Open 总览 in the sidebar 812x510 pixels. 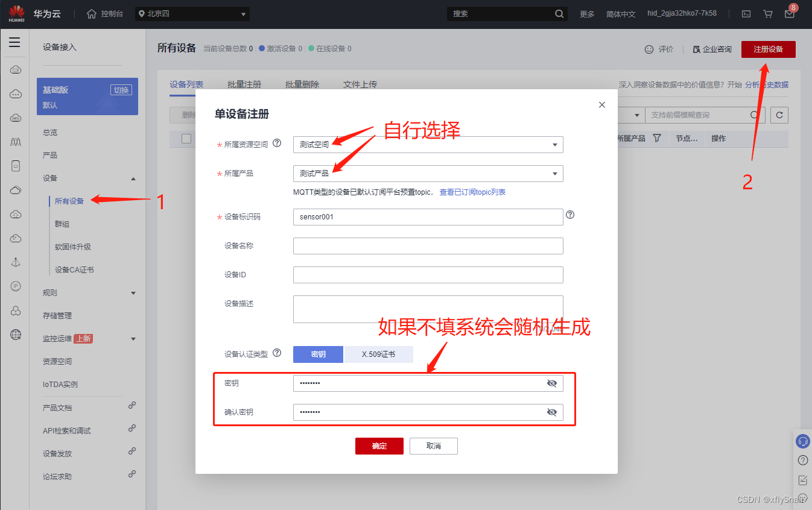point(50,132)
